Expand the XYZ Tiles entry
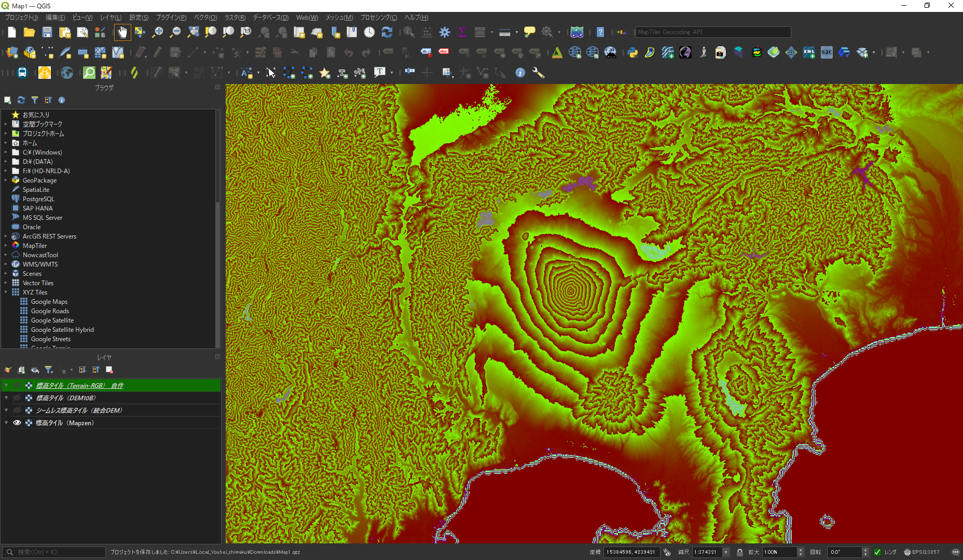This screenshot has height=560, width=963. pyautogui.click(x=6, y=292)
